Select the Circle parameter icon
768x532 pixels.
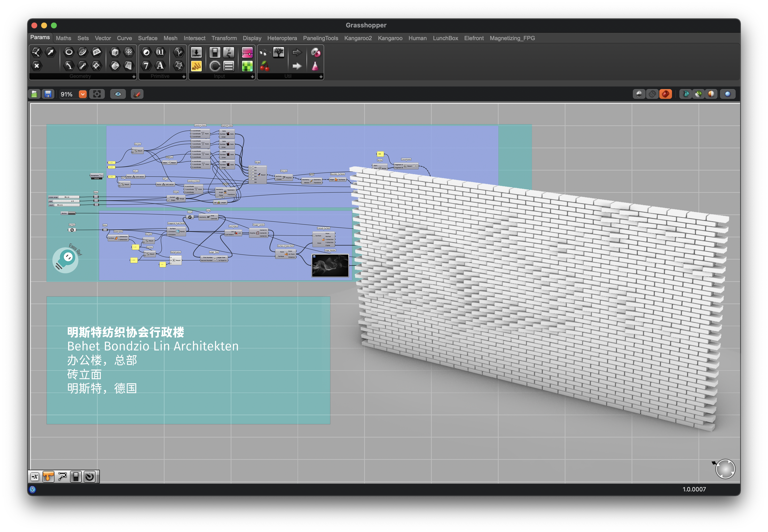point(69,52)
